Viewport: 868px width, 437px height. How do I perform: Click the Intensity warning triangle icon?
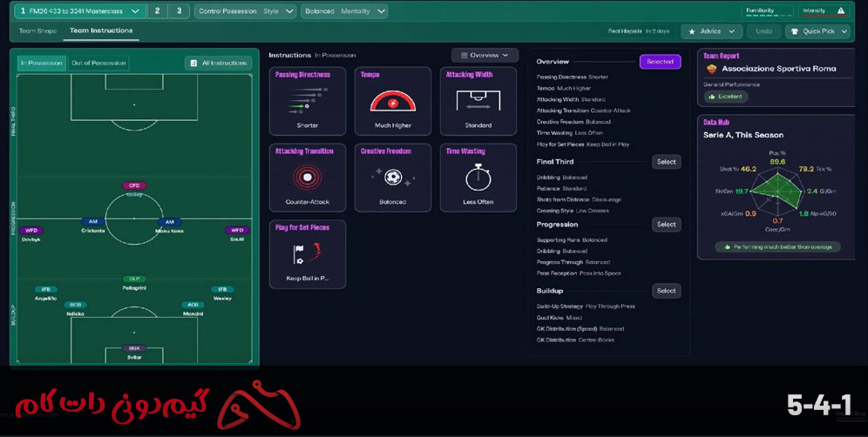pyautogui.click(x=841, y=11)
